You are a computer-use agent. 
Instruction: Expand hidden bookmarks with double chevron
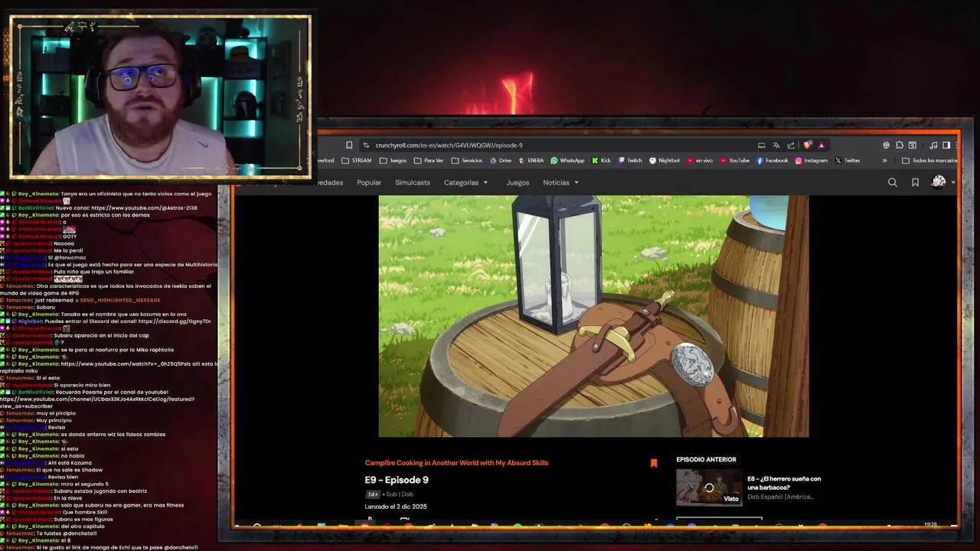point(884,161)
